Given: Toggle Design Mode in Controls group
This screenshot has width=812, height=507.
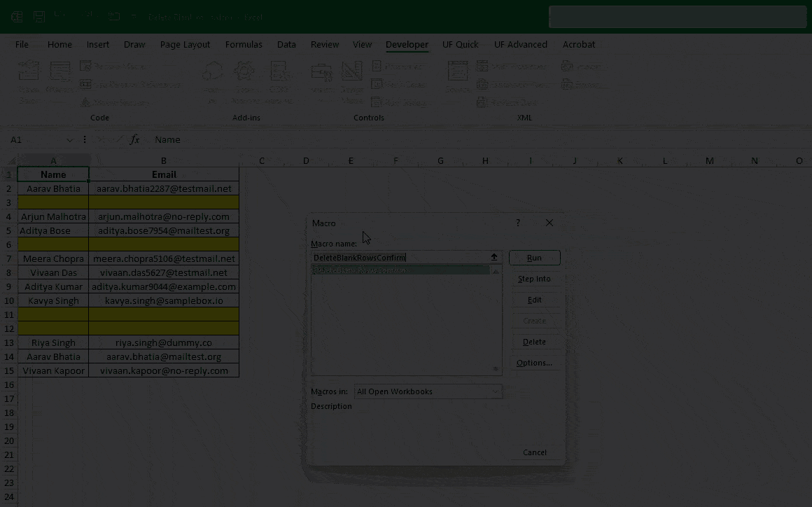Looking at the screenshot, I should [352, 74].
